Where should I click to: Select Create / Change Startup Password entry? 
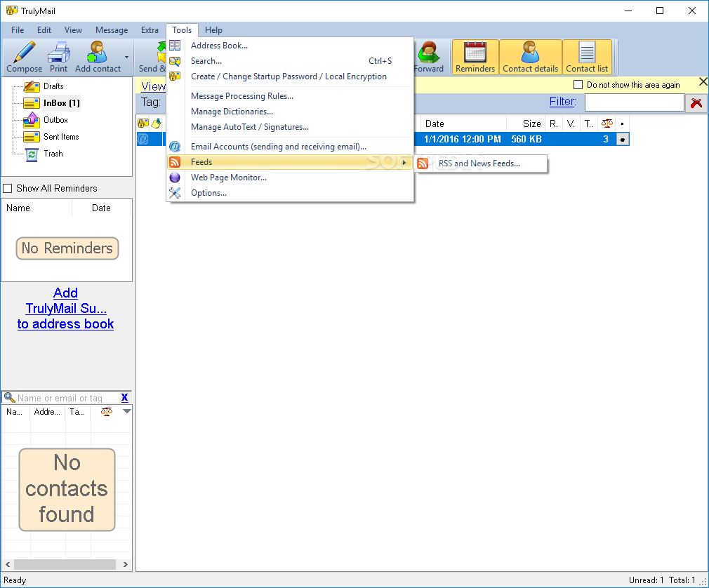(x=290, y=76)
